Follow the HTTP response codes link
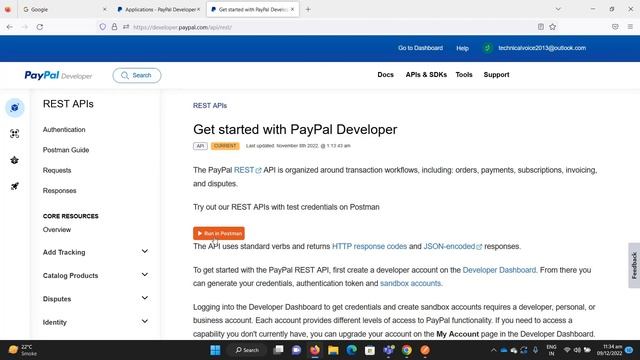This screenshot has height=360, width=640. 369,247
